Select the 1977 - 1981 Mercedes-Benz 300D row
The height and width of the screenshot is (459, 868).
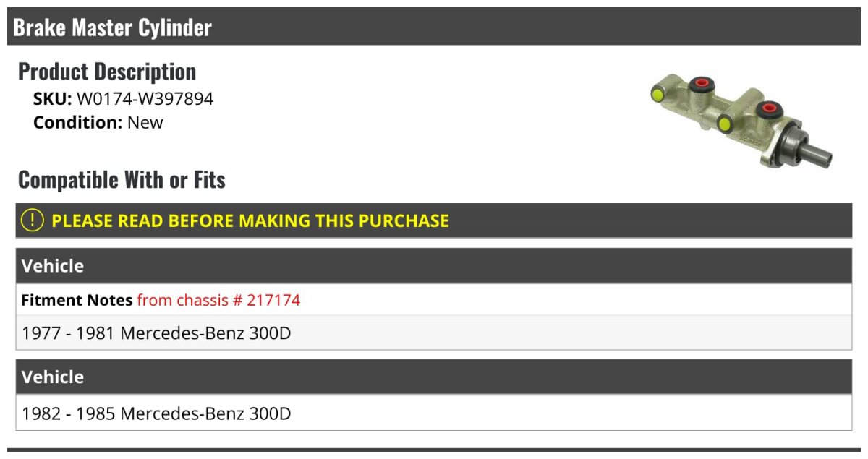tap(434, 333)
